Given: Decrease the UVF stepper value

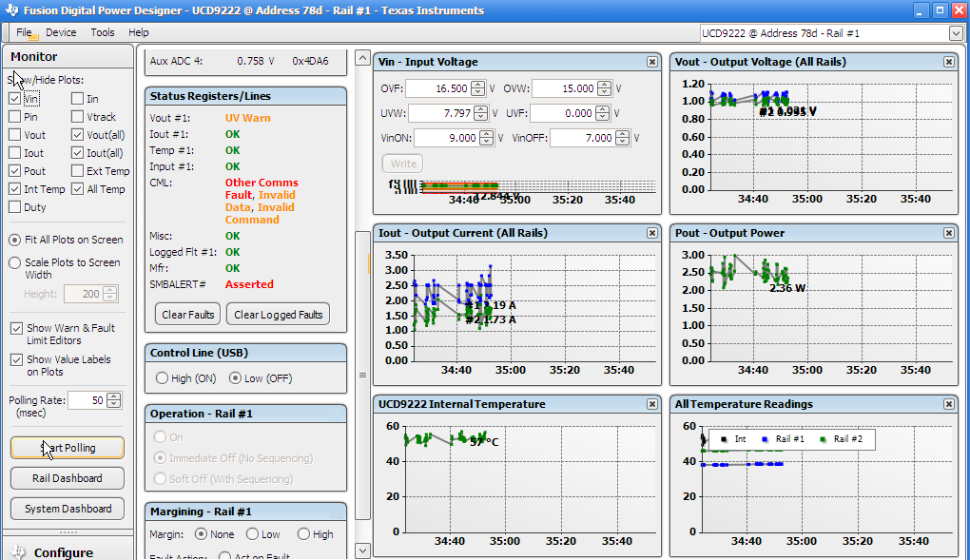Looking at the screenshot, I should (x=602, y=117).
